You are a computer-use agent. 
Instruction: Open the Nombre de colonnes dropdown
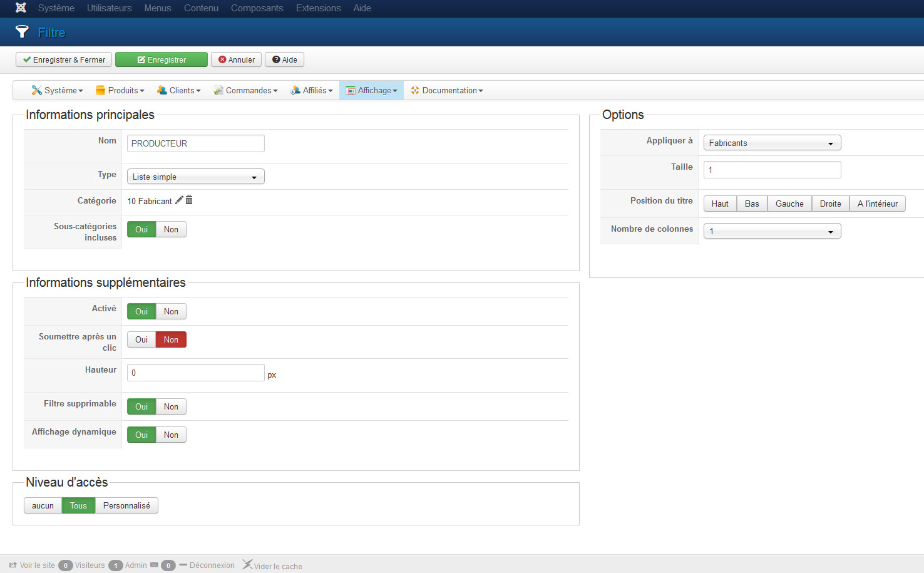pyautogui.click(x=772, y=231)
